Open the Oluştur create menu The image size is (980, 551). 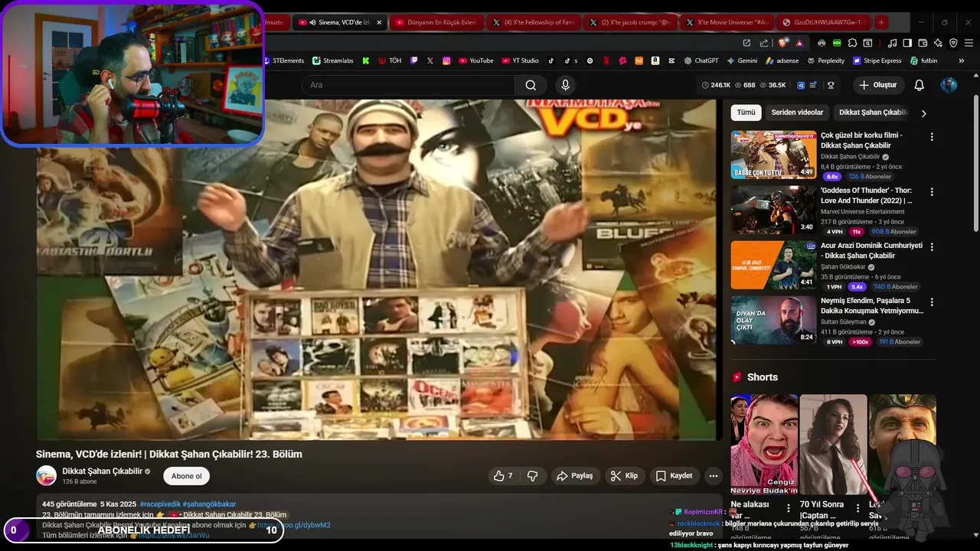(879, 85)
